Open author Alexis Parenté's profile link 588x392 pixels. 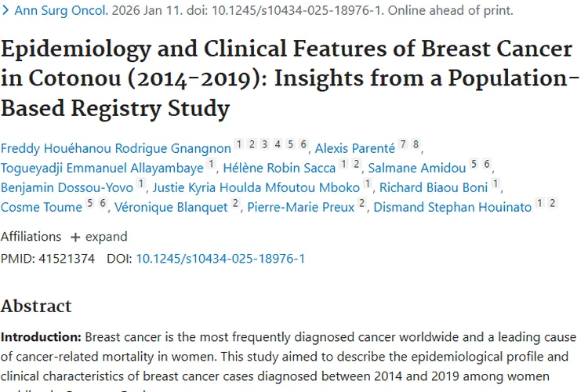[x=354, y=148]
